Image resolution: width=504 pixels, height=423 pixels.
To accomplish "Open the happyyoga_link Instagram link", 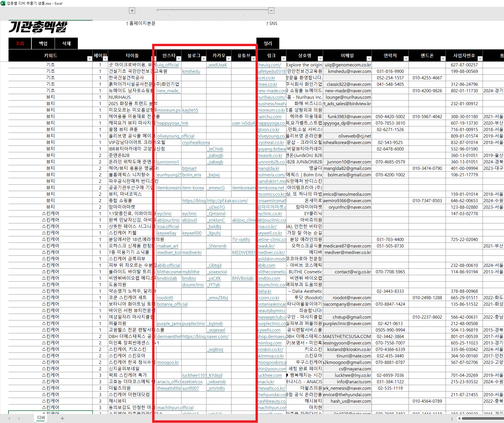I will point(173,123).
